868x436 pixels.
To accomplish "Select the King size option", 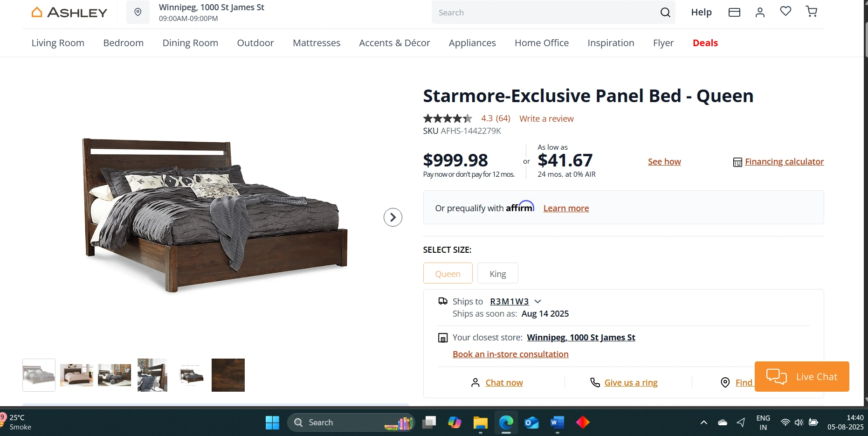I will coord(497,273).
